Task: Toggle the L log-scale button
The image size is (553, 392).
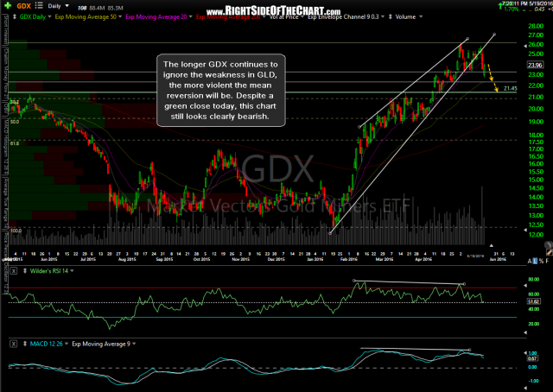Action: click(x=535, y=262)
